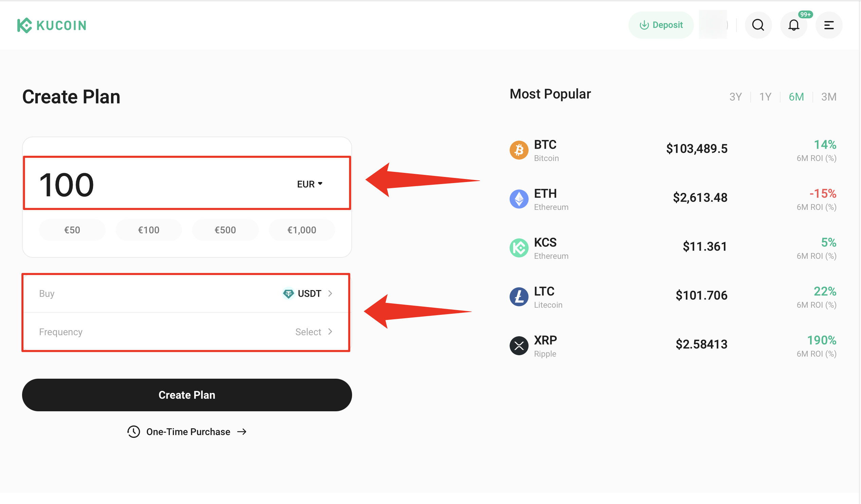Screen dimensions: 861x504
Task: Open the One-Time Purchase link
Action: (187, 432)
